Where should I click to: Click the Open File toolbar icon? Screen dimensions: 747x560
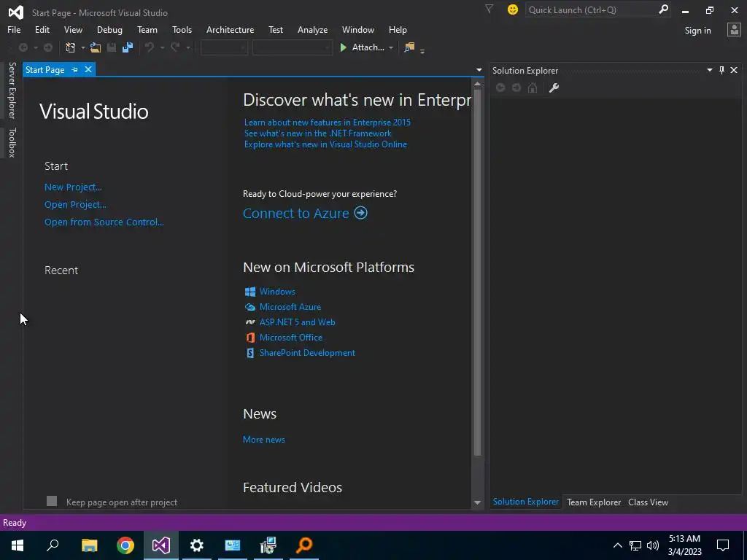pos(96,47)
